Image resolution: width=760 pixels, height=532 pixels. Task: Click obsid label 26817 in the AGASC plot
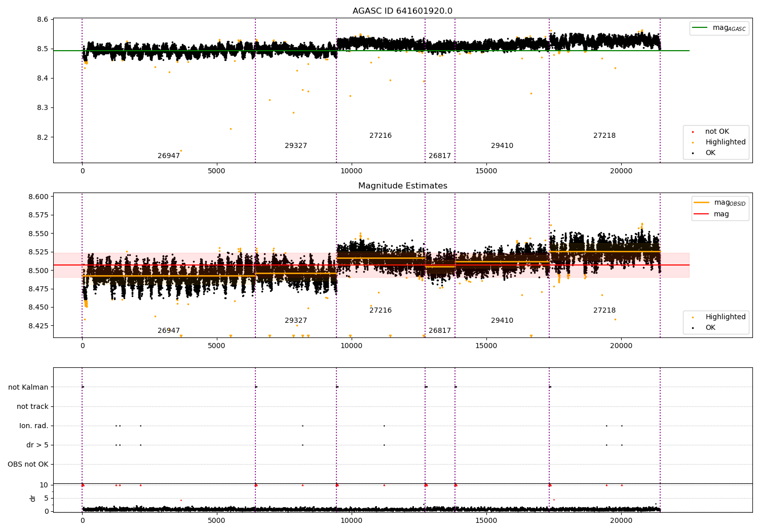440,156
